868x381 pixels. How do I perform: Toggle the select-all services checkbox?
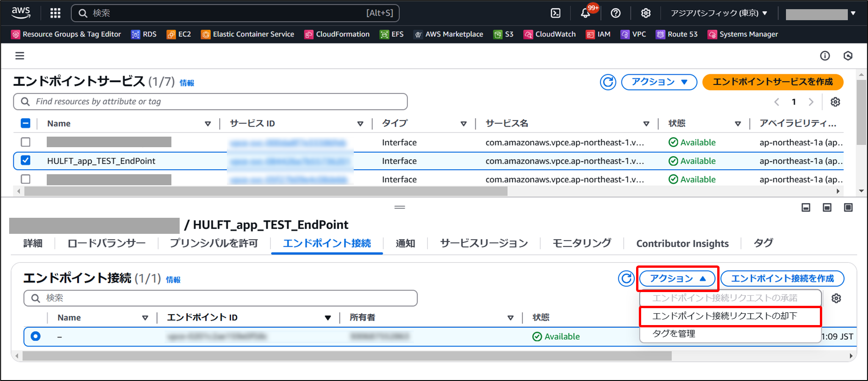click(26, 123)
